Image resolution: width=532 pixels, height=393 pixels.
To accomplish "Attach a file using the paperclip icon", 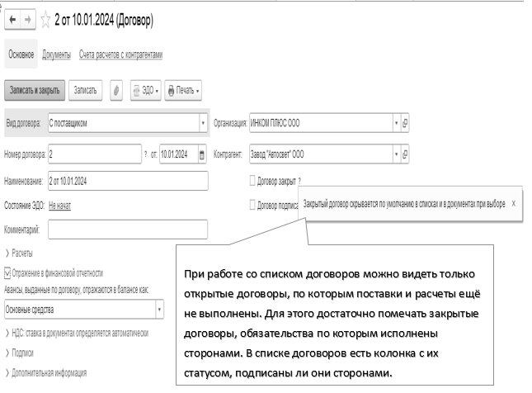I will (x=116, y=90).
